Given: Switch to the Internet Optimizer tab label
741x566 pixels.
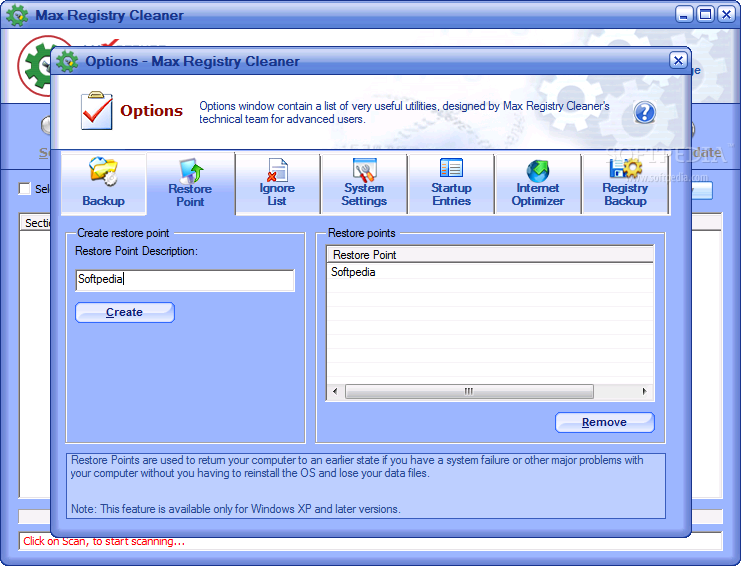Looking at the screenshot, I should pos(538,194).
